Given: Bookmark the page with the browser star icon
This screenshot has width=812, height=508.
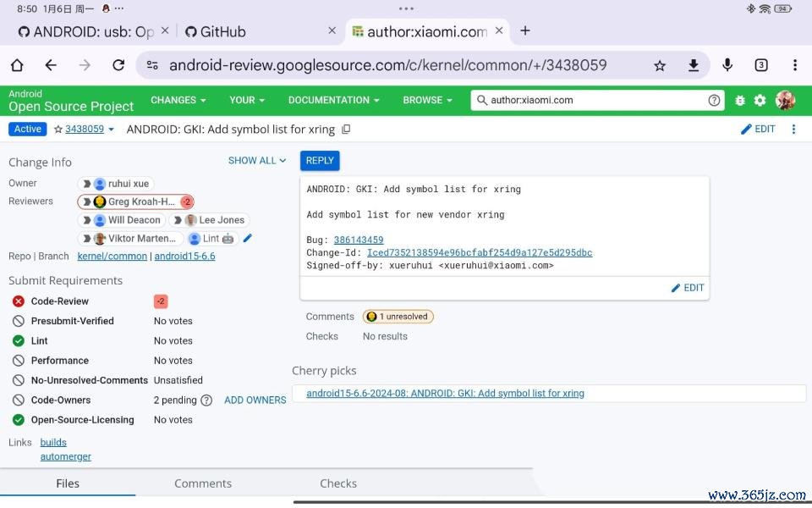Looking at the screenshot, I should coord(660,65).
